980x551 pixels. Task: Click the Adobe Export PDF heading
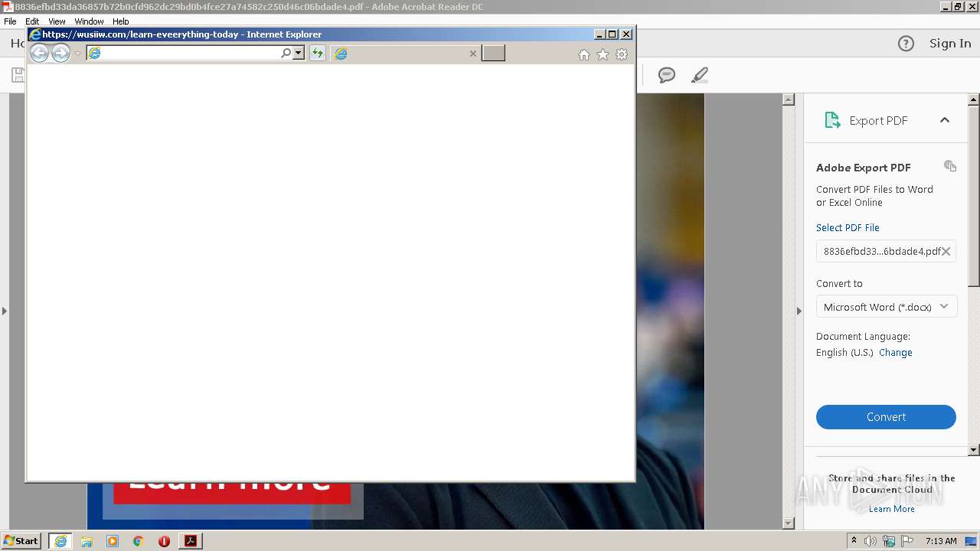click(864, 168)
